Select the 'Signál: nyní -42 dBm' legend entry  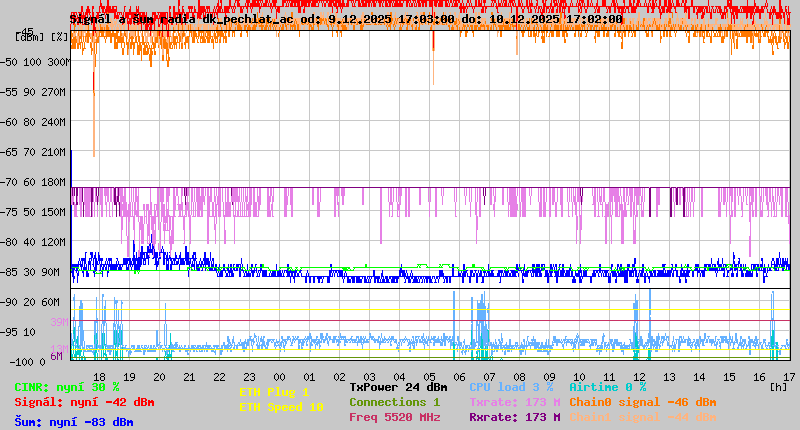click(x=84, y=402)
